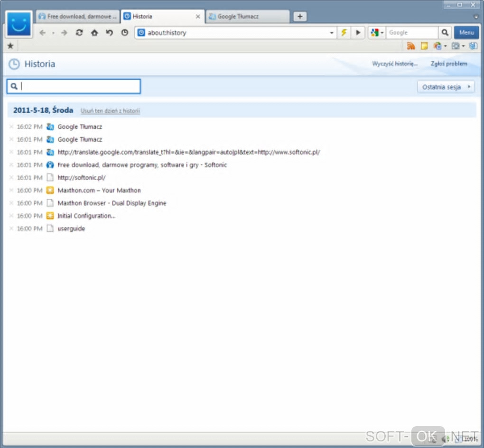The image size is (484, 448).
Task: Expand the screen capture dropdown arrow
Action: (463, 46)
